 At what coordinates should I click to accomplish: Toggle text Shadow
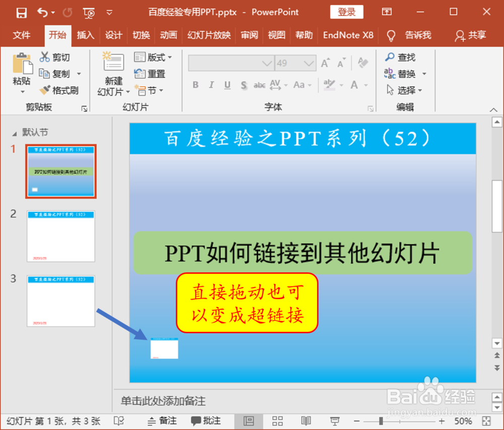[244, 85]
